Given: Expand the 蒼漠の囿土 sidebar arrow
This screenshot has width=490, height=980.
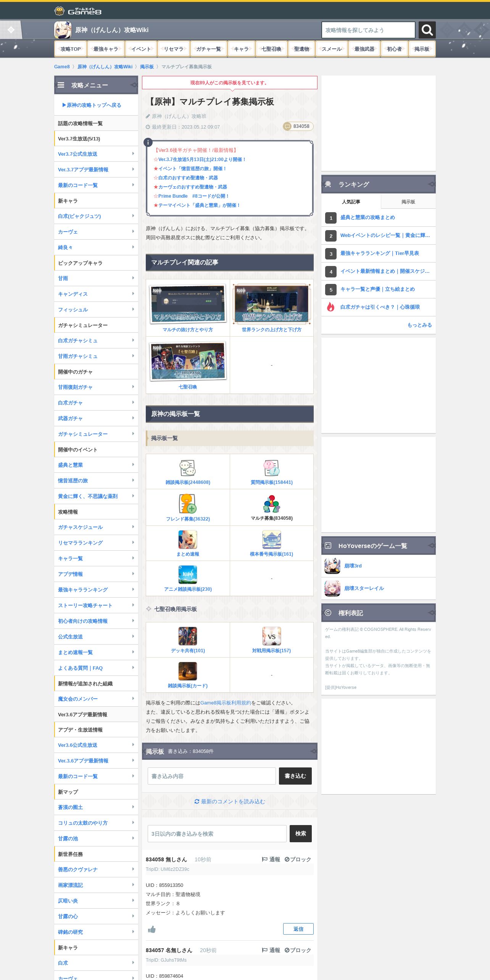Looking at the screenshot, I should 133,807.
